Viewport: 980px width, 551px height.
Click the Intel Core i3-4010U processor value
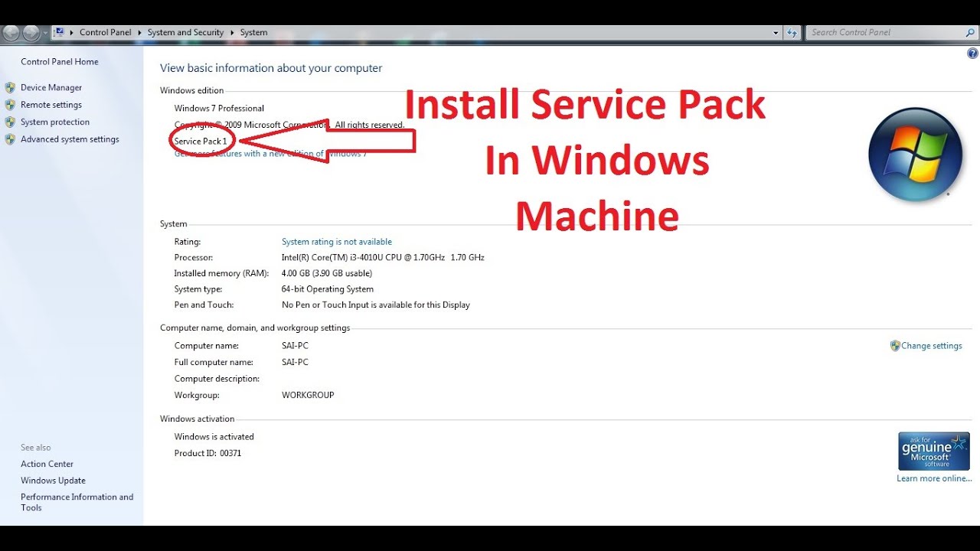point(383,258)
